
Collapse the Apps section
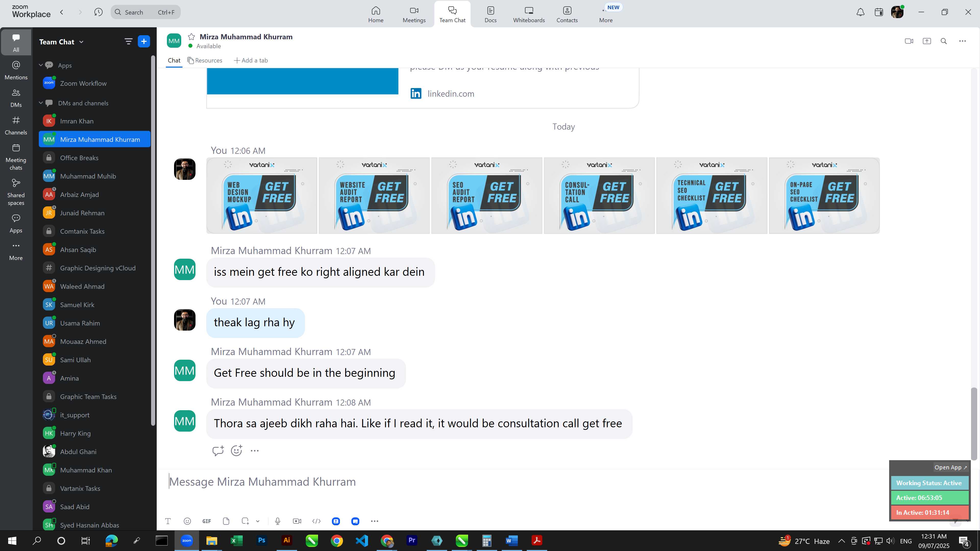41,65
